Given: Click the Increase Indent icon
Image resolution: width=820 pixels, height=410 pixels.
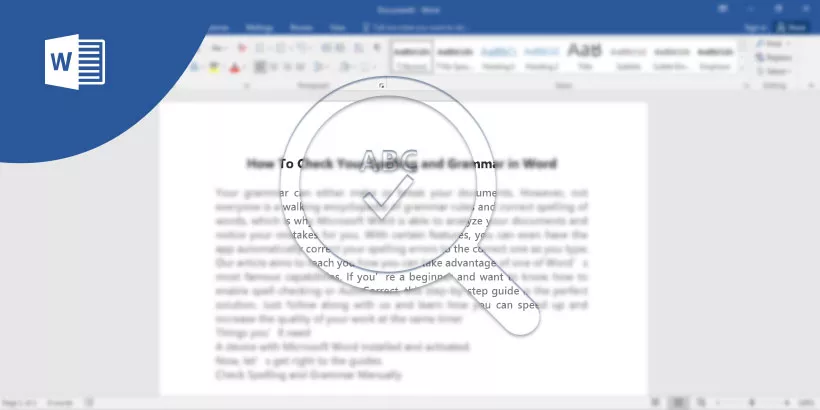Looking at the screenshot, I should (340, 48).
